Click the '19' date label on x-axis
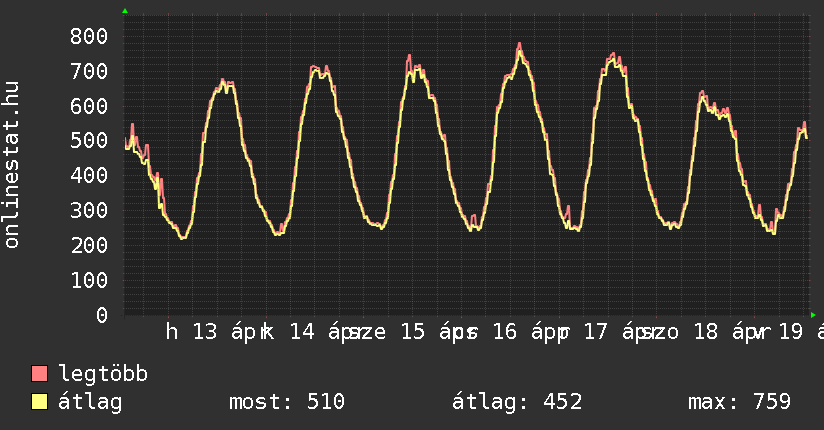824x430 pixels. point(792,333)
